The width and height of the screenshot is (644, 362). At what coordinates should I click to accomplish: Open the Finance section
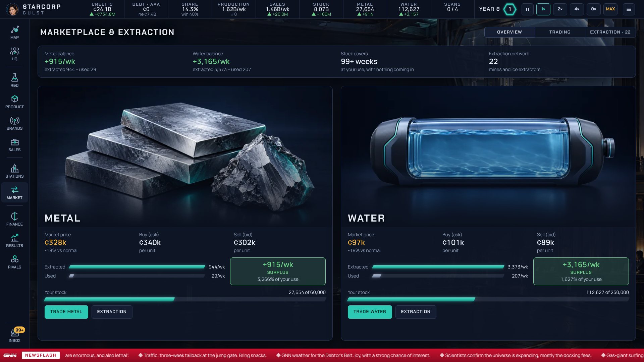pyautogui.click(x=14, y=219)
